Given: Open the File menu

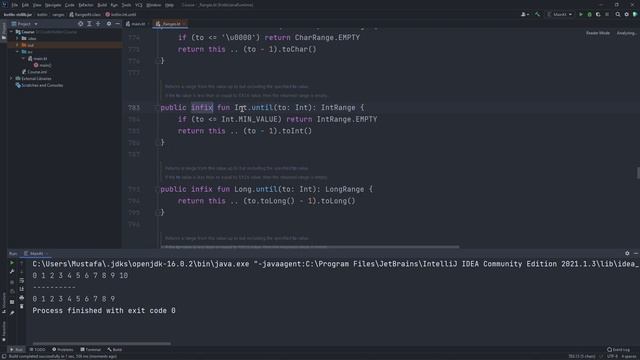Looking at the screenshot, I should pos(15,5).
